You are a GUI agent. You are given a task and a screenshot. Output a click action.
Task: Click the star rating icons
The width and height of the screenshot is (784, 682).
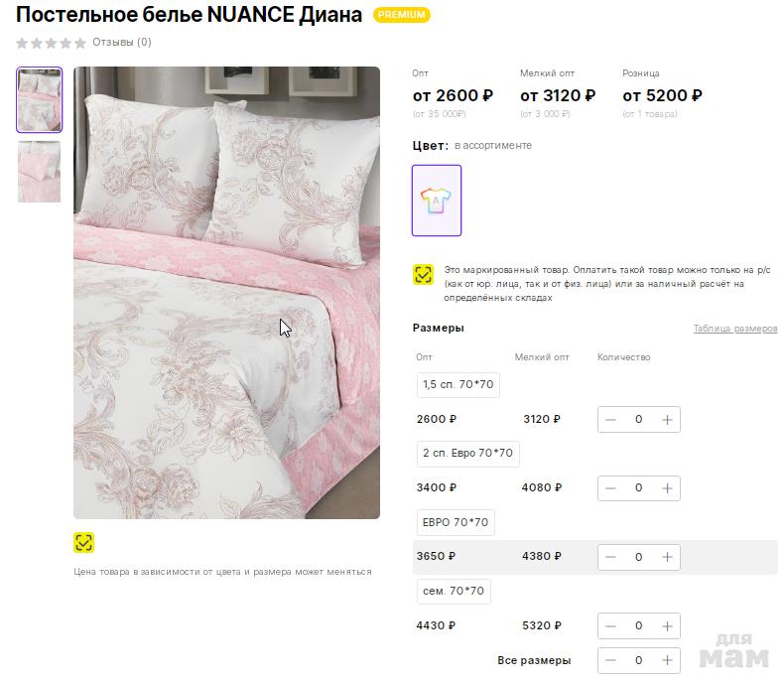point(52,43)
